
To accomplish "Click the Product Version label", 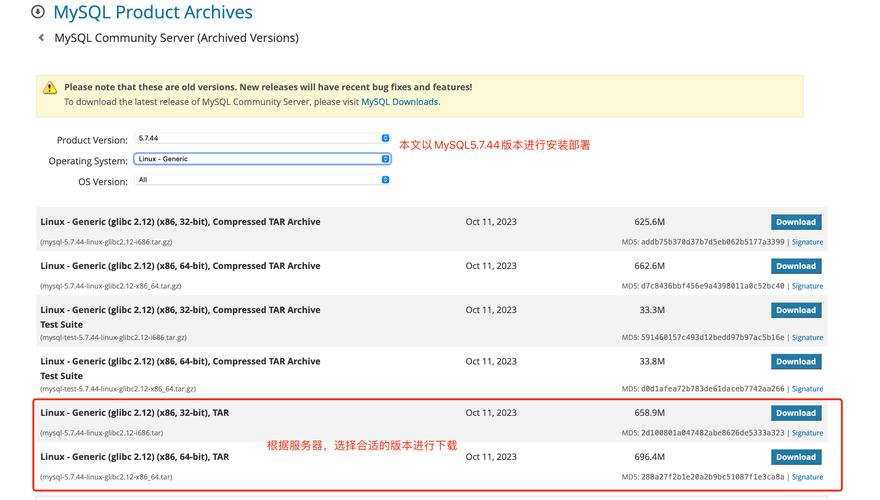I will pos(92,140).
